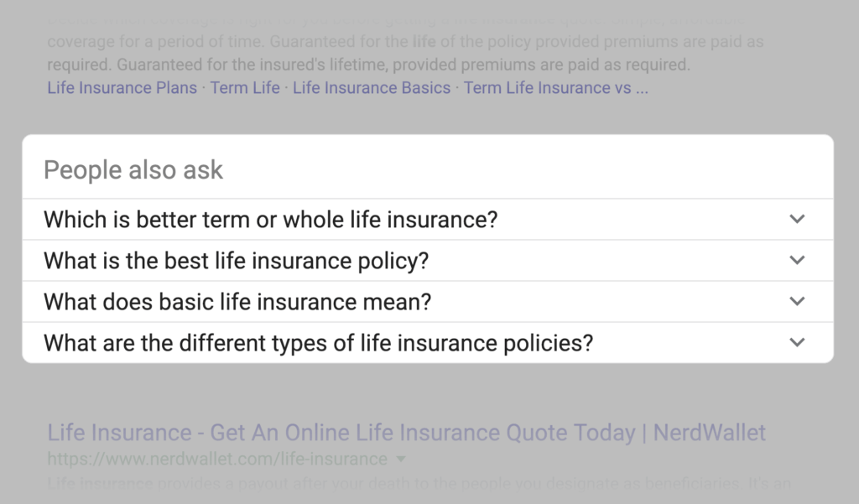Expand "What is the best life insurance policy?"
Viewport: 859px width, 504px height.
[236, 260]
